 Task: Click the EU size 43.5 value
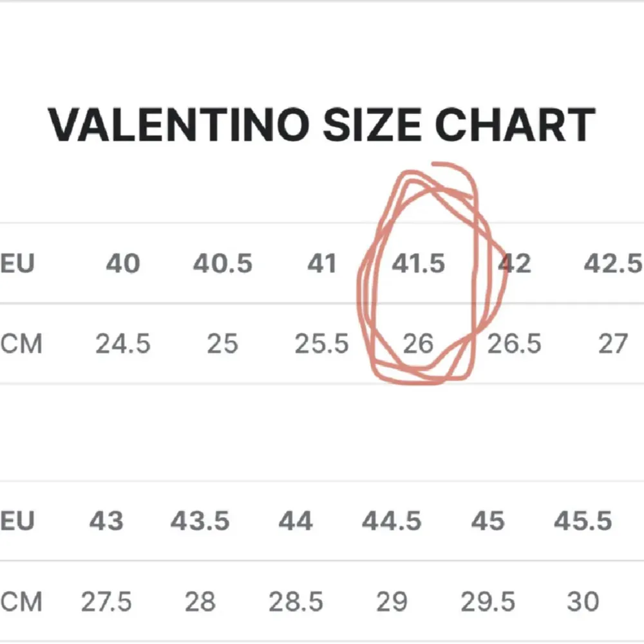tap(200, 520)
